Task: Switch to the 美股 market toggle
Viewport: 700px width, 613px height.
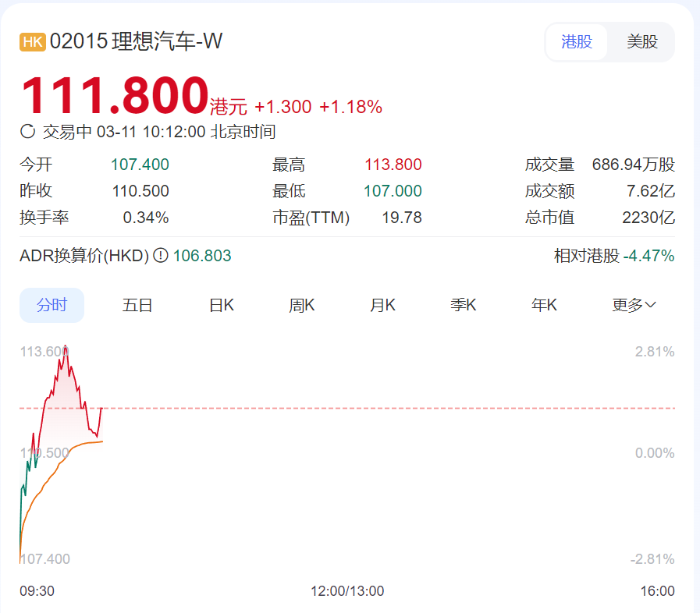Action: coord(642,42)
